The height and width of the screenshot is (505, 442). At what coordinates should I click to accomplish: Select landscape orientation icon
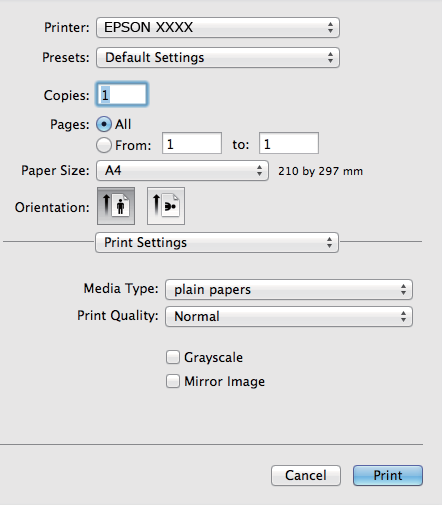click(x=166, y=206)
